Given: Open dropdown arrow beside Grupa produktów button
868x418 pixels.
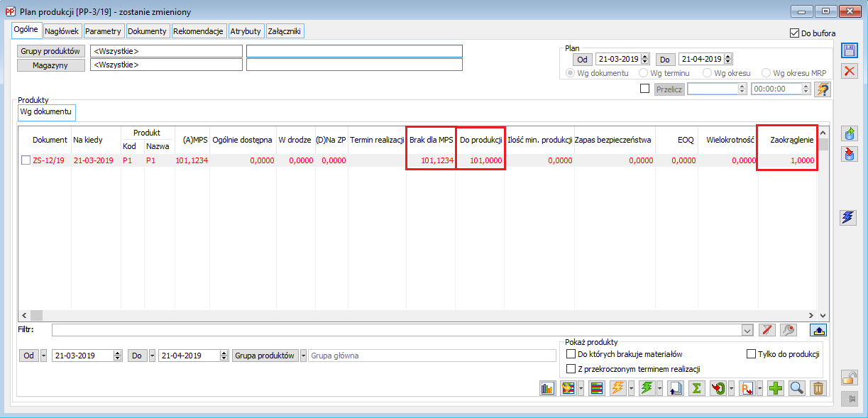Looking at the screenshot, I should tap(304, 356).
